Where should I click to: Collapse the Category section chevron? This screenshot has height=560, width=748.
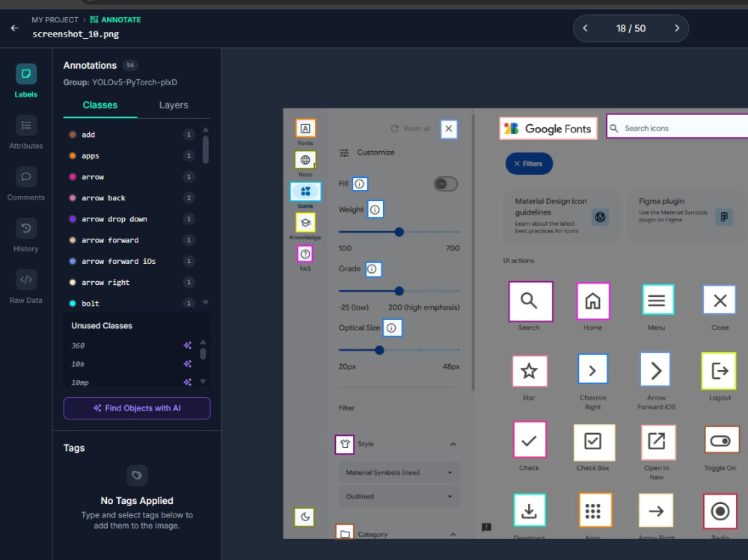[x=453, y=535]
